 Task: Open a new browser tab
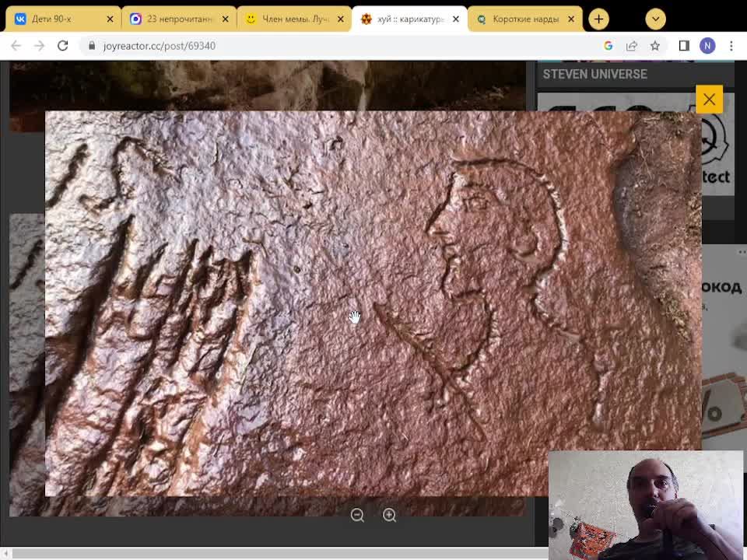599,19
